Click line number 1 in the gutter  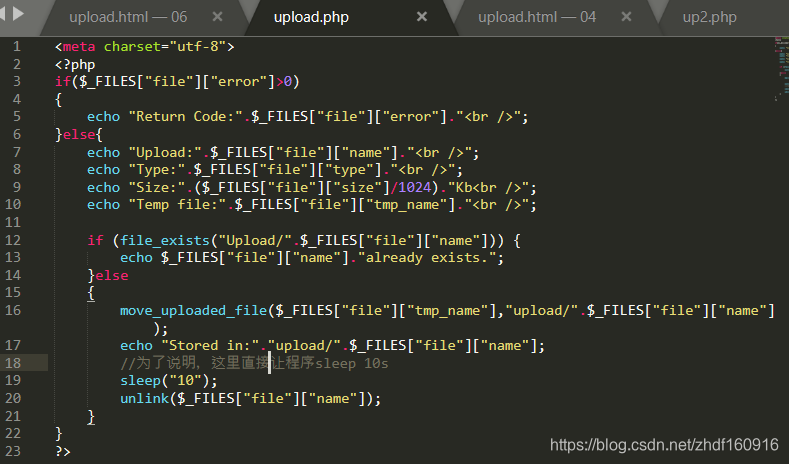(x=16, y=46)
